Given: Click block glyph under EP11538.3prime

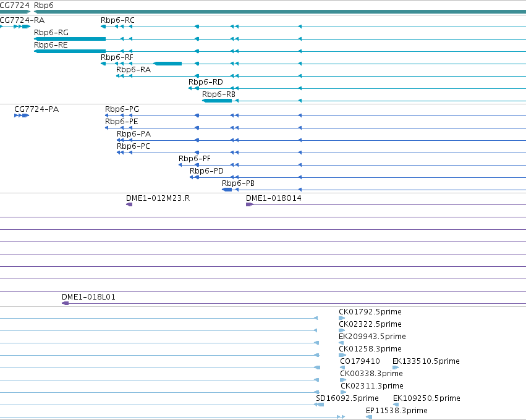Looking at the screenshot, I should (x=369, y=418).
